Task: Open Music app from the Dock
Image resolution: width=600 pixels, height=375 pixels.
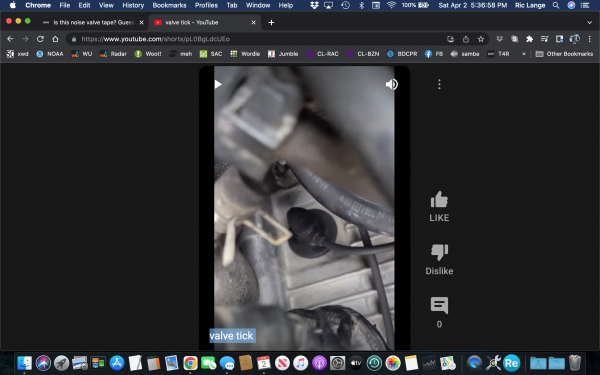Action: pyautogui.click(x=301, y=363)
